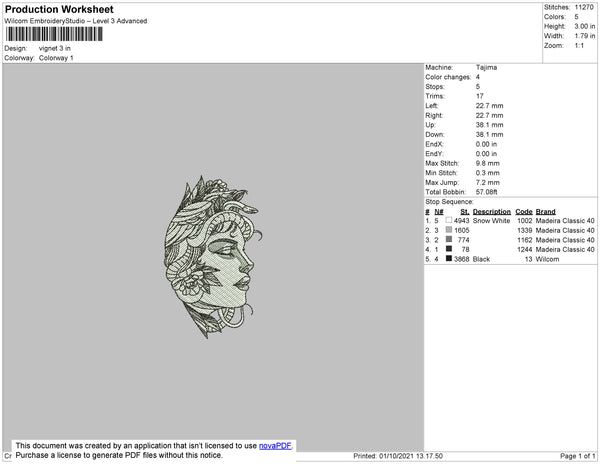Select the light gray 1605 swatch
The height and width of the screenshot is (464, 600).
[449, 230]
